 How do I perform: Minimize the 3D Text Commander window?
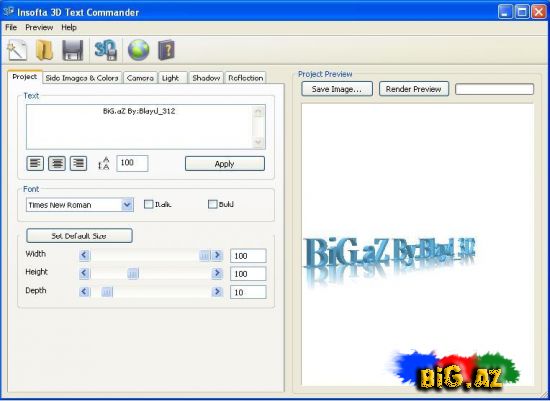(x=505, y=12)
